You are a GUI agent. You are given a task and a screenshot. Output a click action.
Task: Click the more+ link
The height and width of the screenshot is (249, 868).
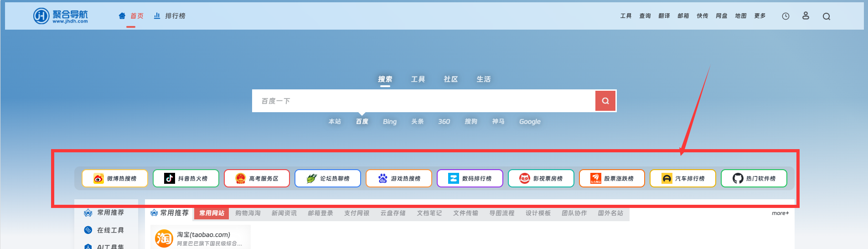coord(780,213)
